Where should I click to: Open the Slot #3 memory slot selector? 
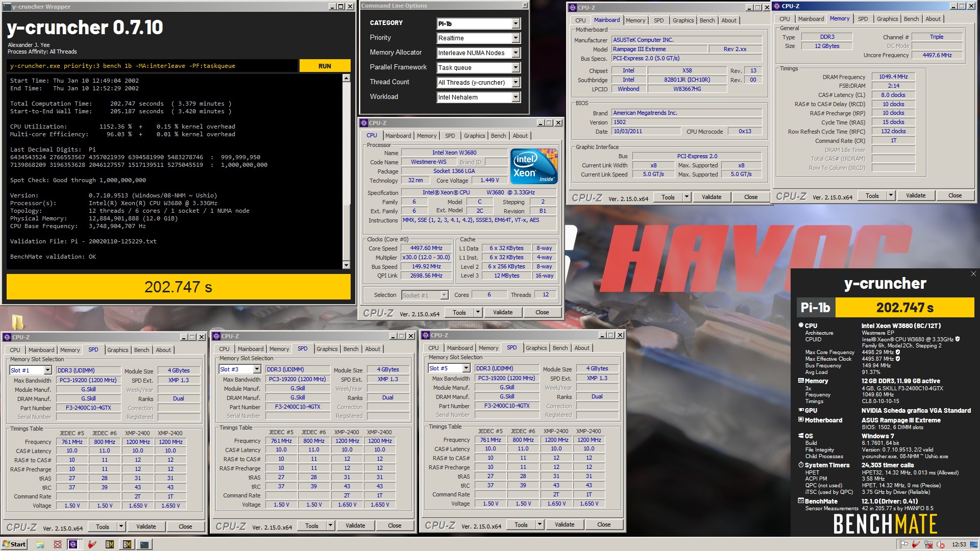point(240,369)
